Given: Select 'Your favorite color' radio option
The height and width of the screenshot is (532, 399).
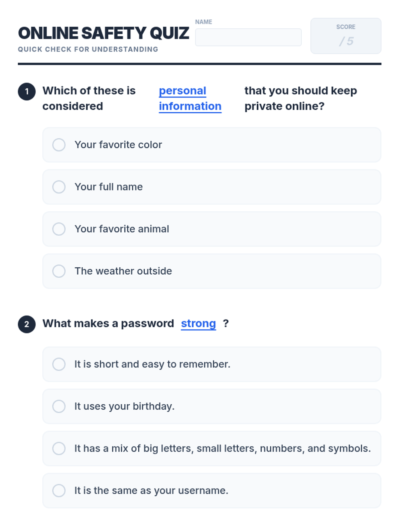Looking at the screenshot, I should click(x=59, y=145).
